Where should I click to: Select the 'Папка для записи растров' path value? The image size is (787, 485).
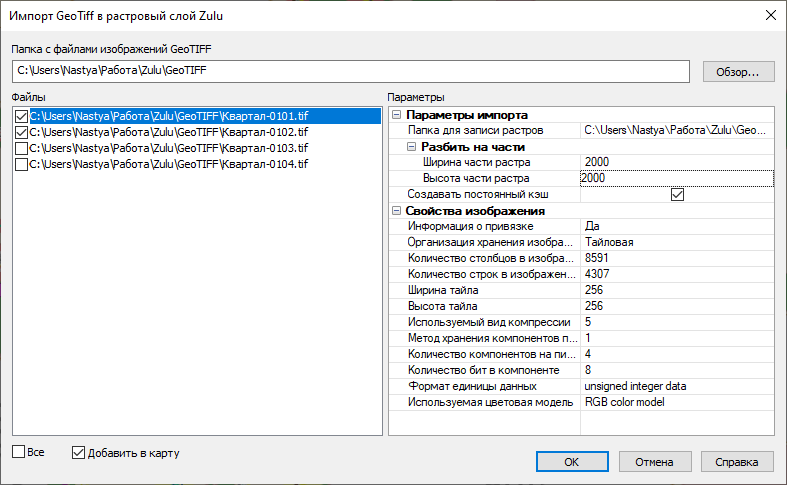676,131
